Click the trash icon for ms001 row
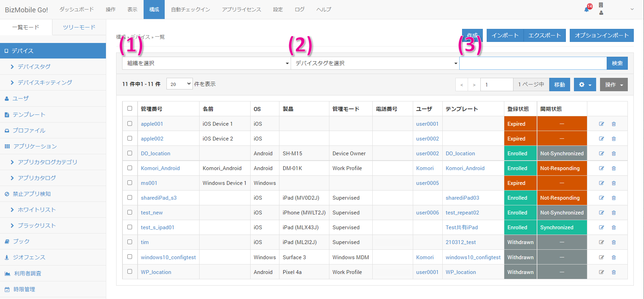Screen dimensions: 644x299 pyautogui.click(x=614, y=183)
